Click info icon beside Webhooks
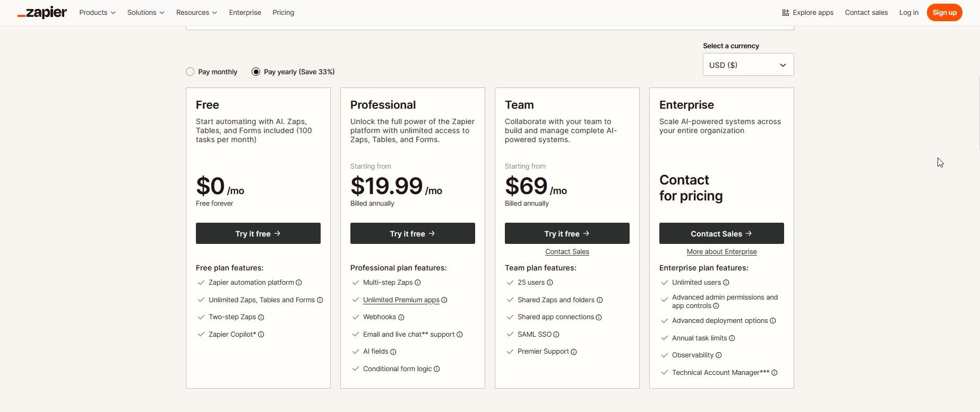 tap(401, 318)
